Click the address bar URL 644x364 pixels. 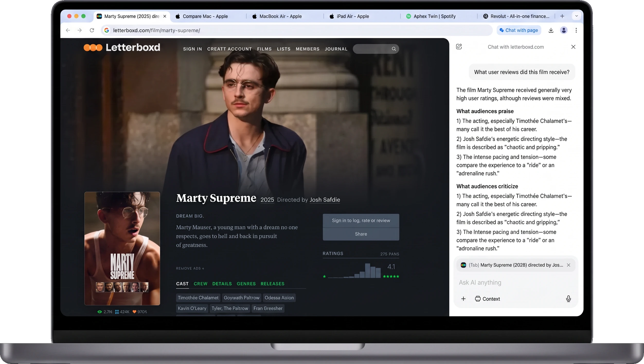(x=156, y=30)
